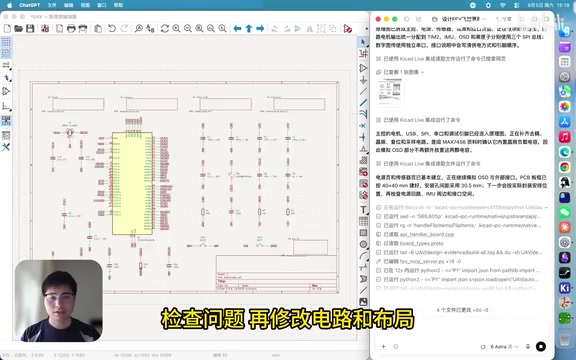Screen dimensions: 576x360
Task: Zoom to fit the whole sheet
Action: tap(199, 28)
